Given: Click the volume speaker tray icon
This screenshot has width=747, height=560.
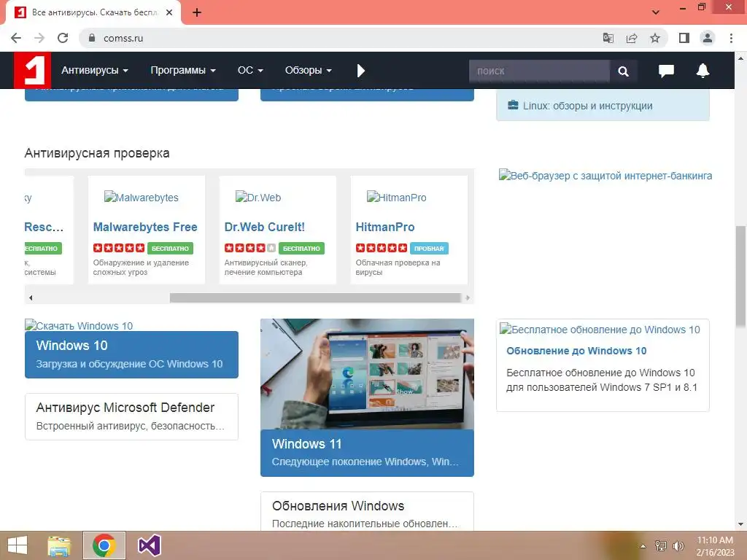Looking at the screenshot, I should point(678,545).
